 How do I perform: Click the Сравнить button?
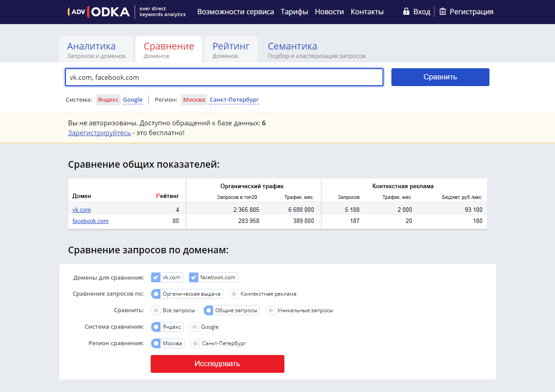coord(440,77)
